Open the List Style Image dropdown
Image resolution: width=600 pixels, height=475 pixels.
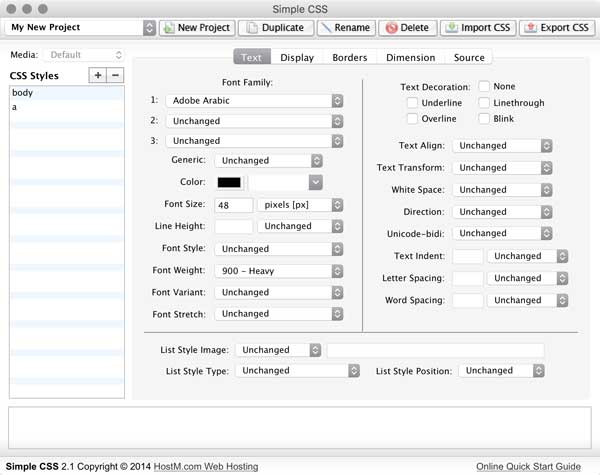click(x=278, y=350)
